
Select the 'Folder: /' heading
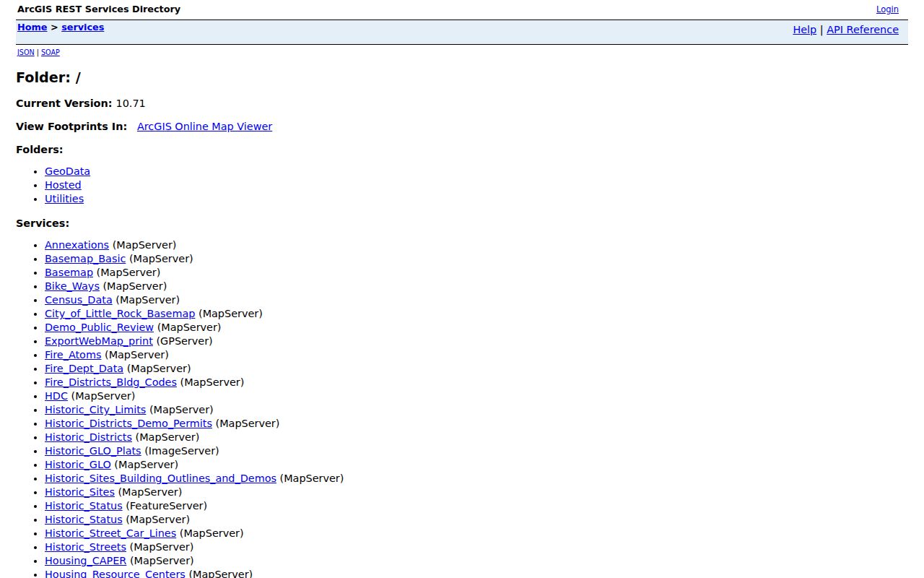[48, 77]
